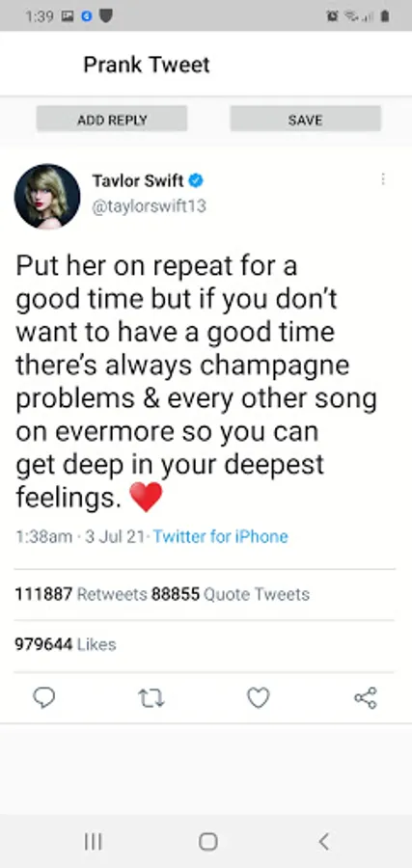This screenshot has height=868, width=412.
Task: Tap the 111887 Retweets count
Action: click(81, 594)
